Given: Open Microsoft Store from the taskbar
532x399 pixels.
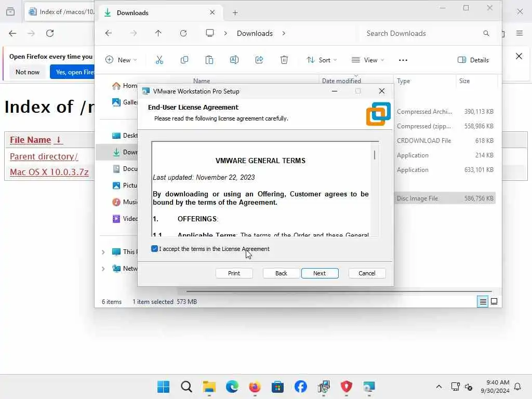Looking at the screenshot, I should point(277,387).
